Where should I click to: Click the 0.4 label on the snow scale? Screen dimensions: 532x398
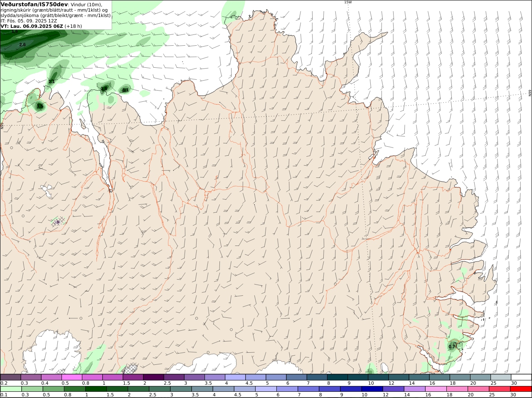click(45, 383)
